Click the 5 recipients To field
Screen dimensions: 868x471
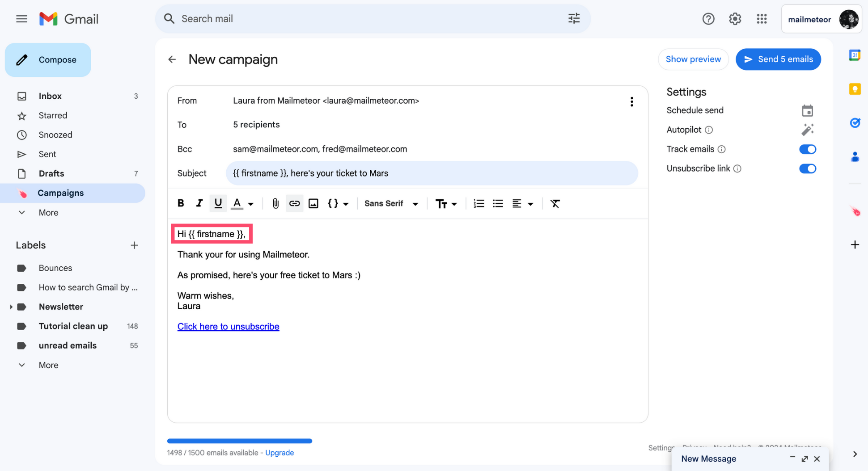(x=256, y=125)
